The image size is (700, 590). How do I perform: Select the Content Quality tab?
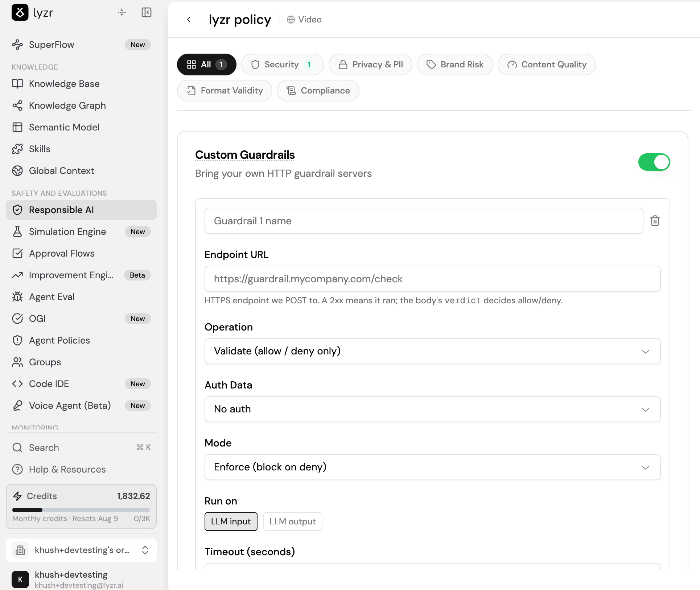(x=547, y=65)
